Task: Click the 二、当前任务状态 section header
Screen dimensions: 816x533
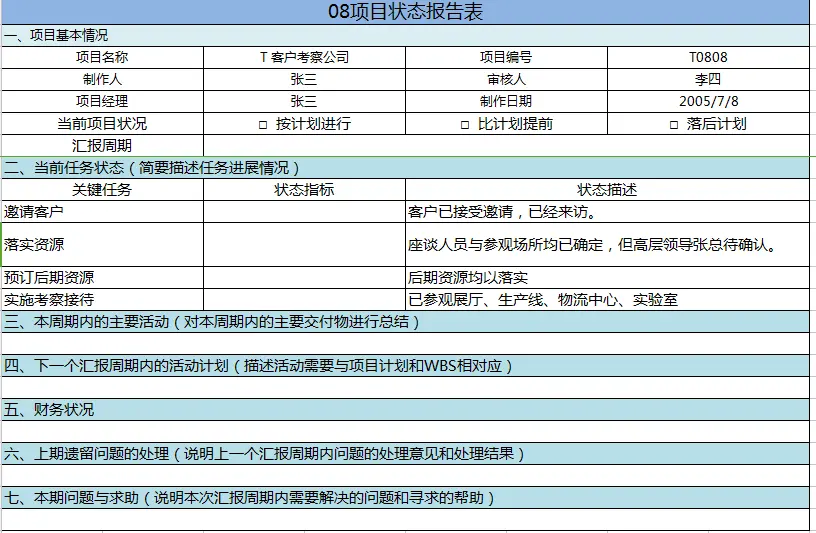Action: click(x=405, y=168)
